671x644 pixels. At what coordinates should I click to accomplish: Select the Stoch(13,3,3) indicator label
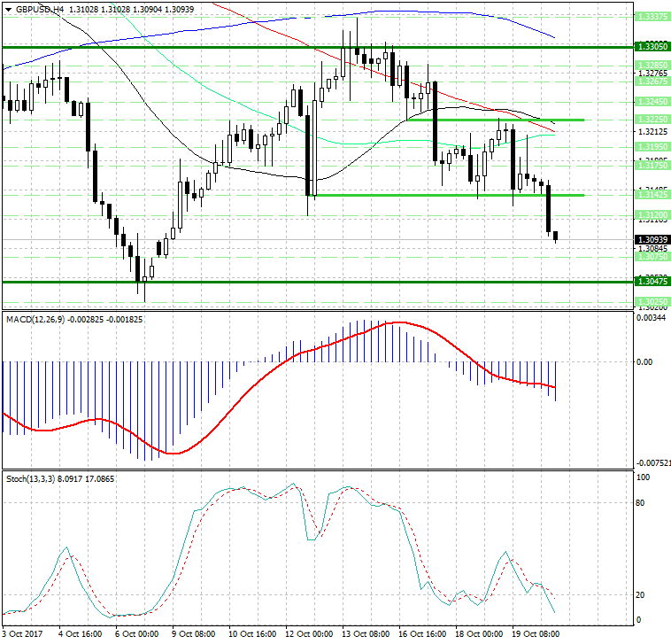coord(30,479)
